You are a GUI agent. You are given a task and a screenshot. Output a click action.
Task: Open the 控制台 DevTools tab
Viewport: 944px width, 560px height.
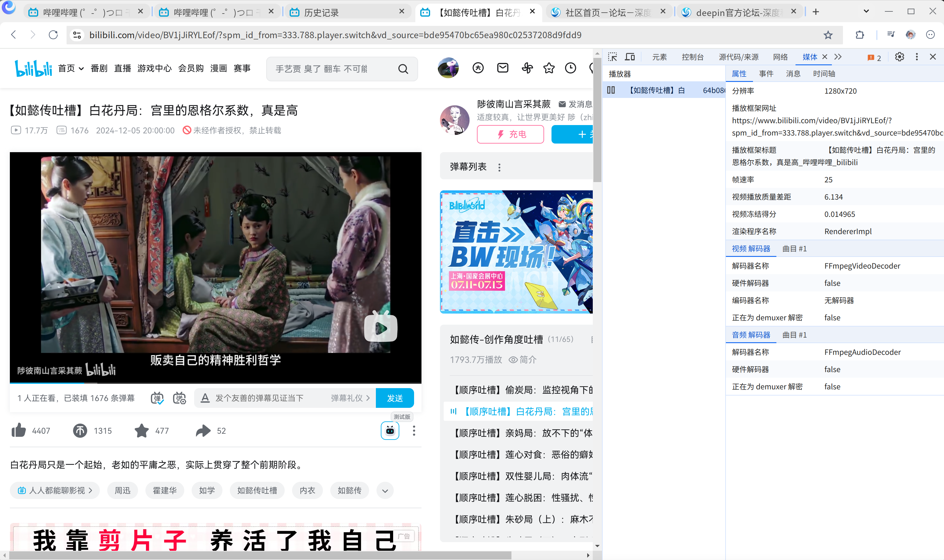[693, 57]
